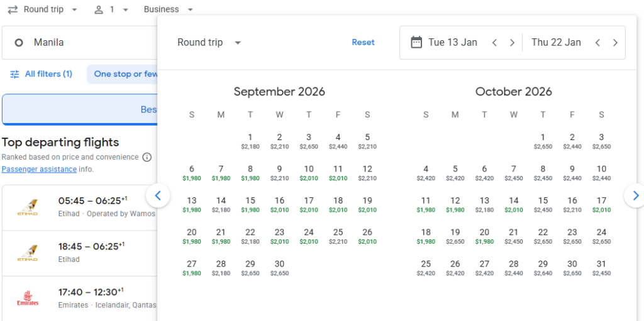
Task: Select the 18:45 – 06:25 Etihad flight
Action: pos(80,253)
